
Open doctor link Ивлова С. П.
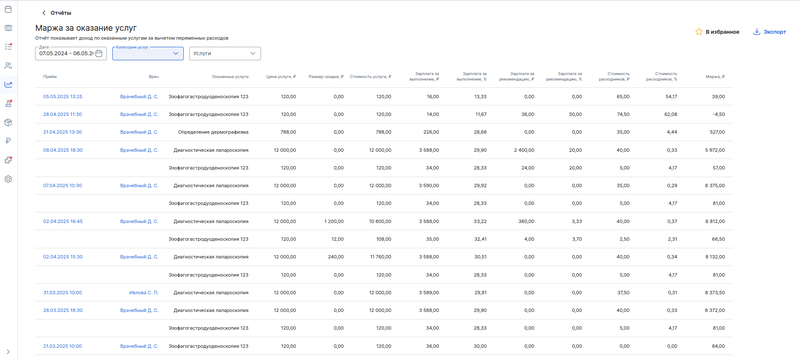143,293
